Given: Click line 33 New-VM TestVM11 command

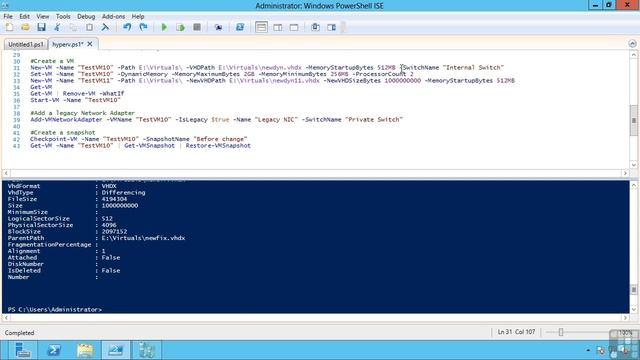Looking at the screenshot, I should (x=272, y=80).
